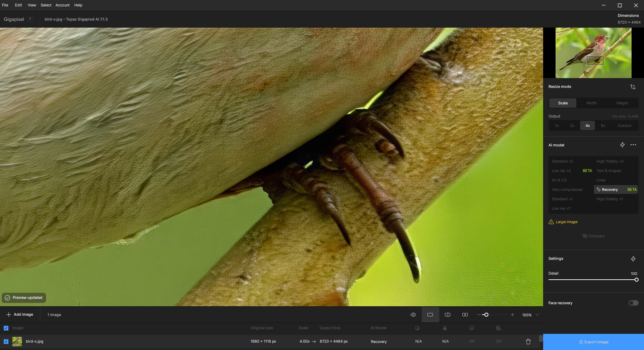Toggle the original preview eye icon
Image resolution: width=644 pixels, height=350 pixels.
pos(413,315)
